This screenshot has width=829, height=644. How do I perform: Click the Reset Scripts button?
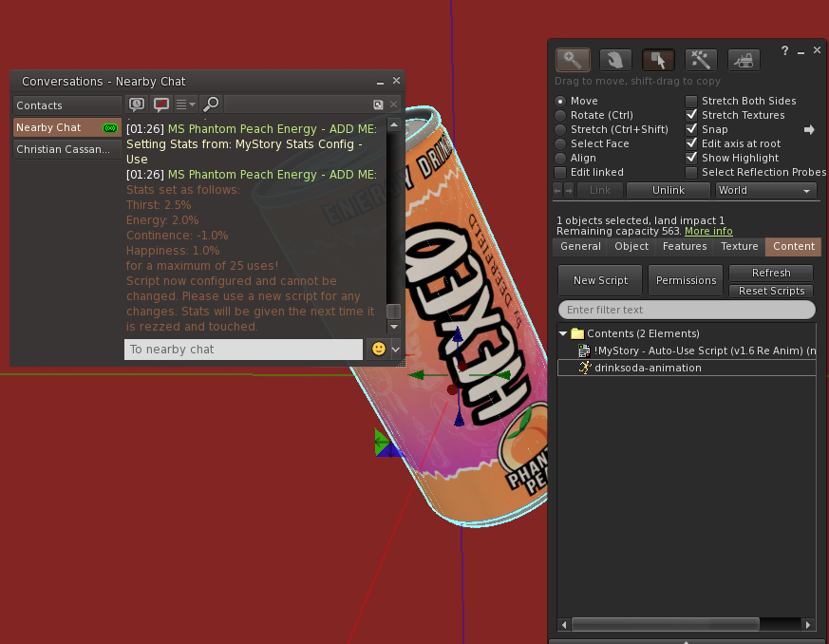coord(771,291)
